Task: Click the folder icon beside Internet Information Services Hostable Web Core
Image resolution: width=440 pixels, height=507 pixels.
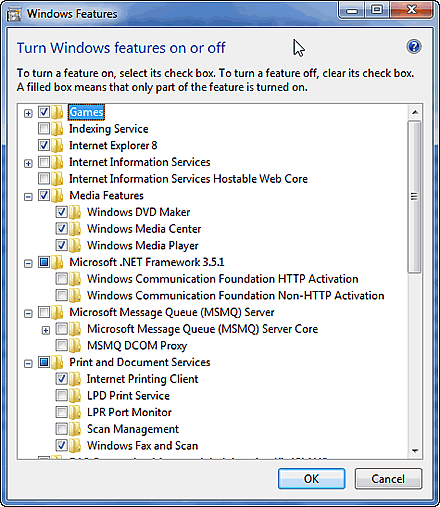Action: click(x=57, y=179)
